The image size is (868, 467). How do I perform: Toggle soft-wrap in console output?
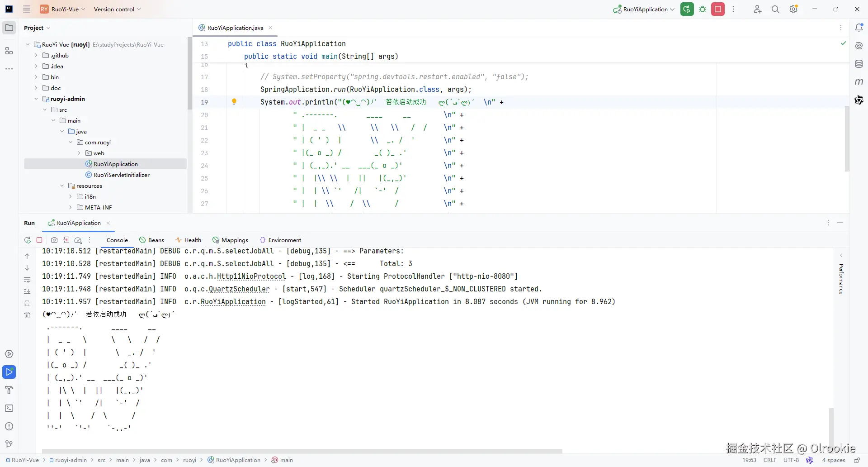[27, 280]
